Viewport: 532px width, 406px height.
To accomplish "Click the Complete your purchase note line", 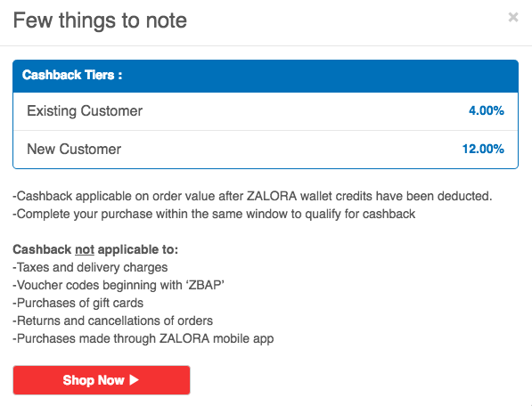I will click(x=214, y=215).
